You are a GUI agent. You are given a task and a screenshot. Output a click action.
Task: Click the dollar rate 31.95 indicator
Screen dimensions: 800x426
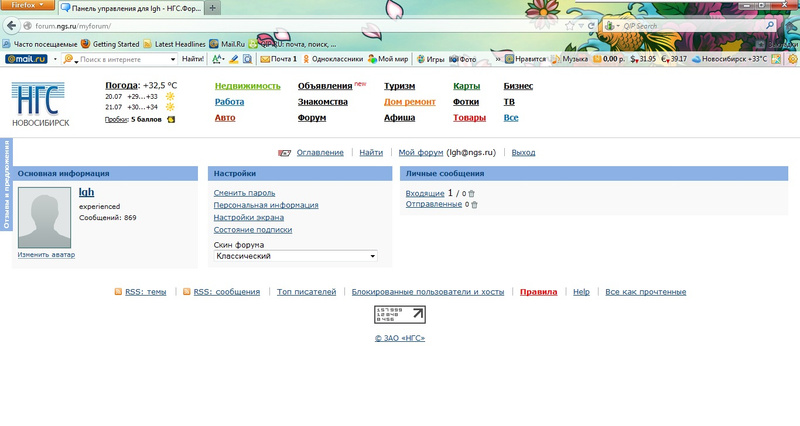pos(643,59)
